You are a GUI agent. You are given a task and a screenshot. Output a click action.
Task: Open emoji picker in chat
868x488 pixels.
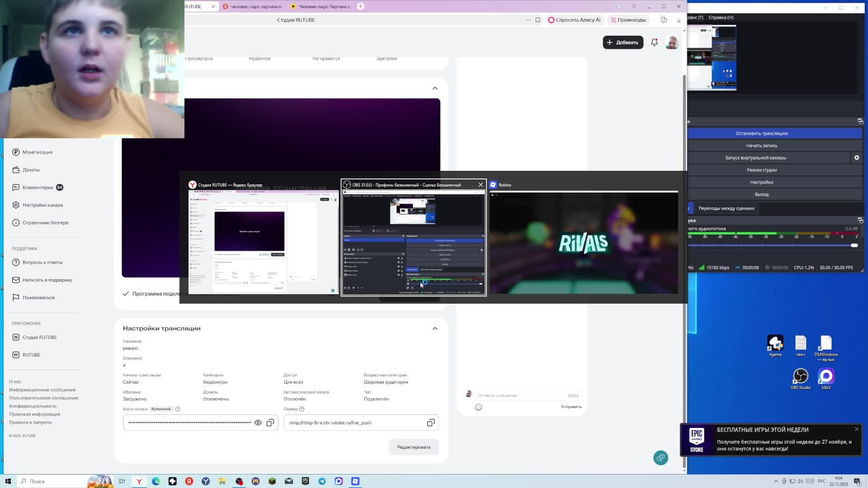click(478, 407)
